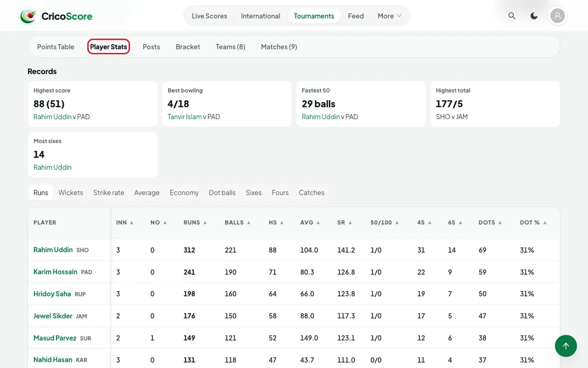Sort table by BALLS column
Screen dimensions: 588x368
point(238,222)
